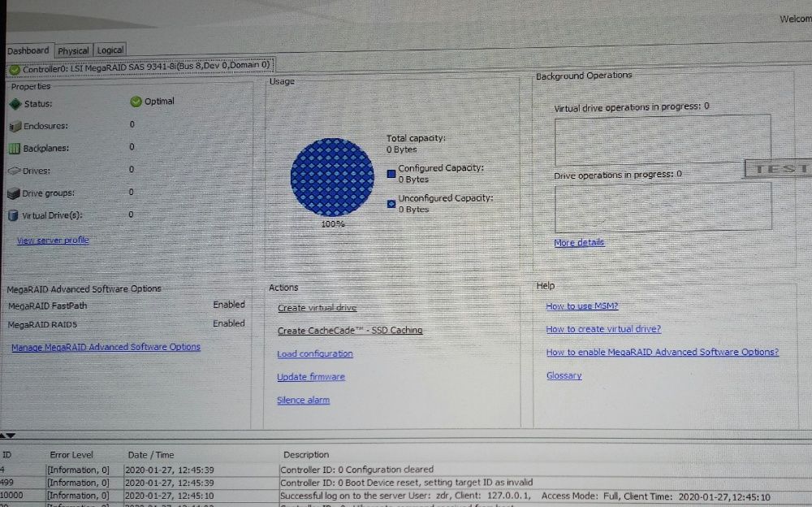812x507 pixels.
Task: Click the Status diamond icon
Action: click(15, 104)
